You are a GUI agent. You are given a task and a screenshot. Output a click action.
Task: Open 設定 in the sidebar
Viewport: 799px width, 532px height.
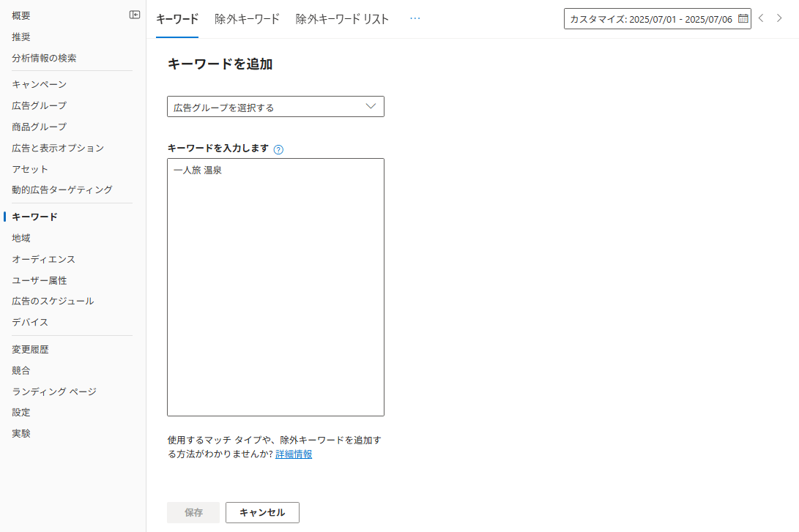21,413
